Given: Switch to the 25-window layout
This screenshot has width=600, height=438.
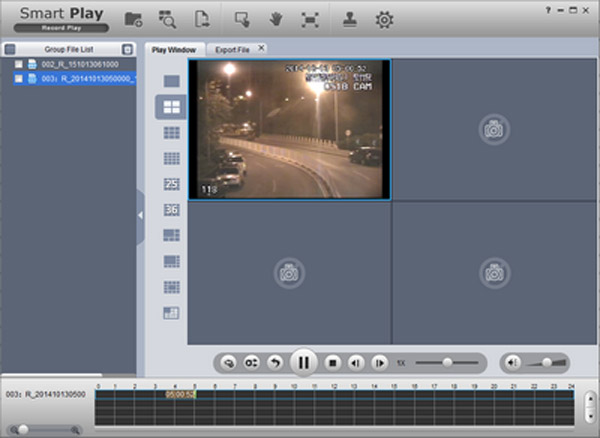Looking at the screenshot, I should pyautogui.click(x=171, y=184).
